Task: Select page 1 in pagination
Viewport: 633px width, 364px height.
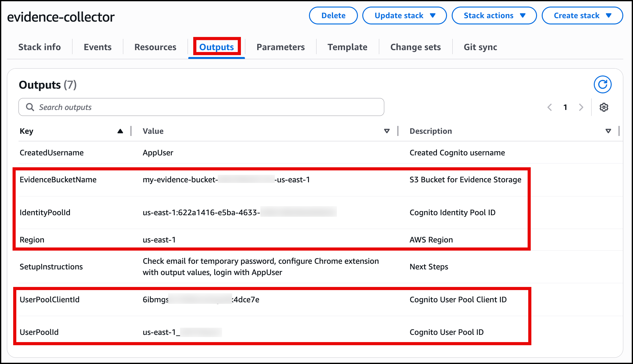Action: coord(565,107)
